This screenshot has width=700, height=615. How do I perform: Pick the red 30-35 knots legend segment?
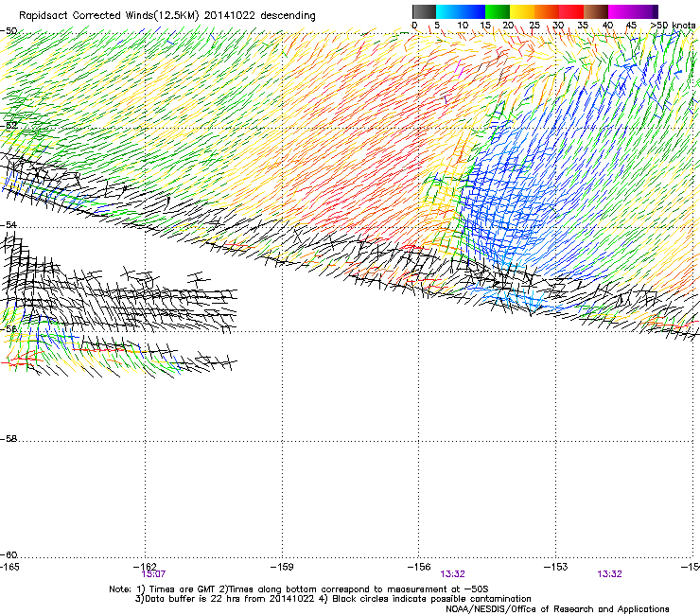571,11
